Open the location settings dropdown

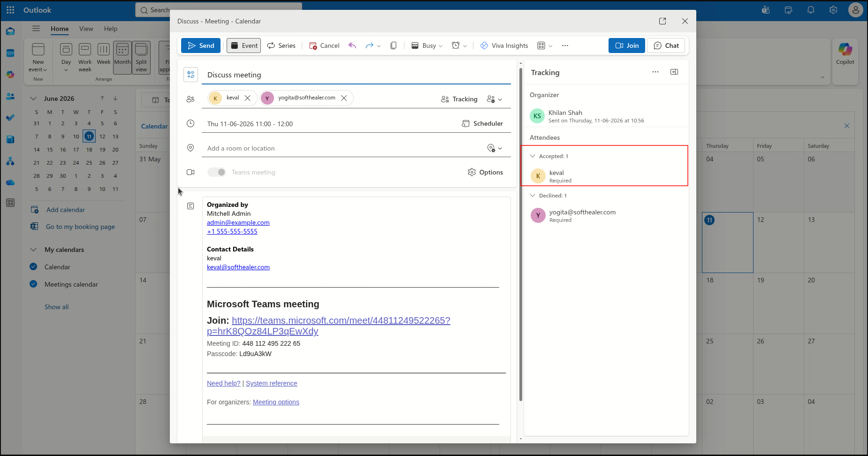coord(495,148)
